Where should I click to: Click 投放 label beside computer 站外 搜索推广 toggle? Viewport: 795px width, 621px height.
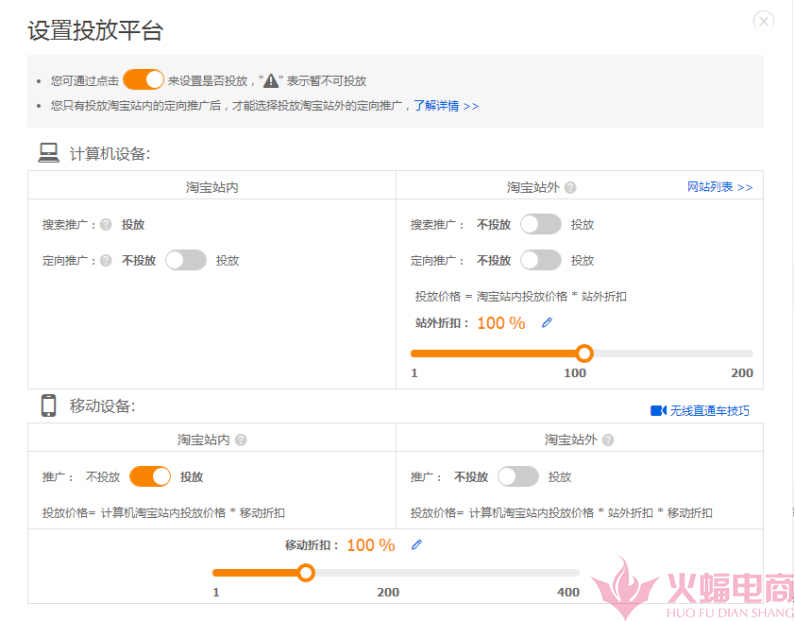point(582,225)
